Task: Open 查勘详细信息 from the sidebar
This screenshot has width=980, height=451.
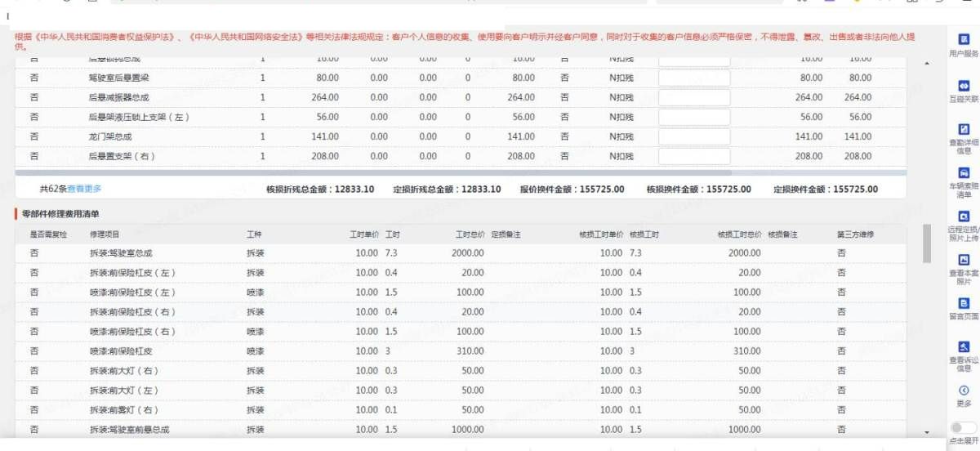Action: coord(964,130)
